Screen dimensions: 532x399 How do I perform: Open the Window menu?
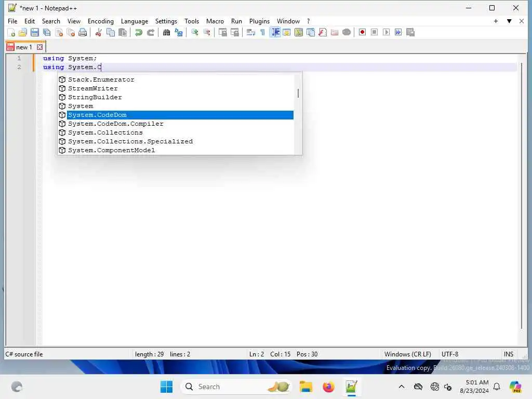tap(288, 21)
